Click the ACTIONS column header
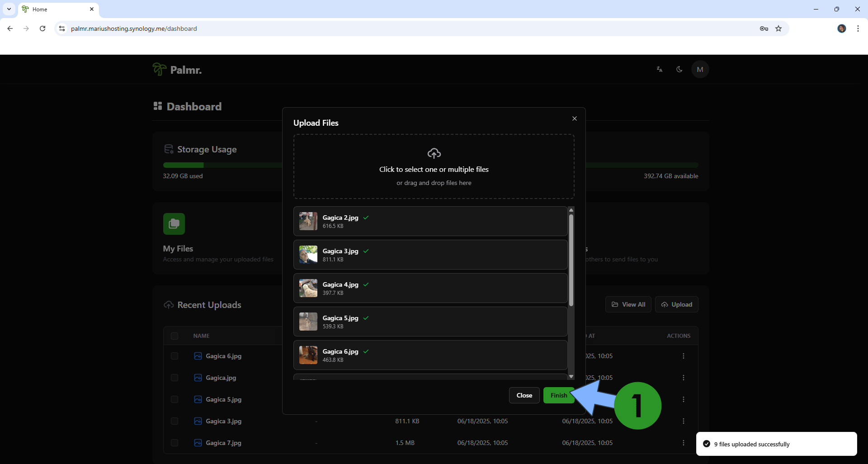Screen dimensions: 868x464 679,336
